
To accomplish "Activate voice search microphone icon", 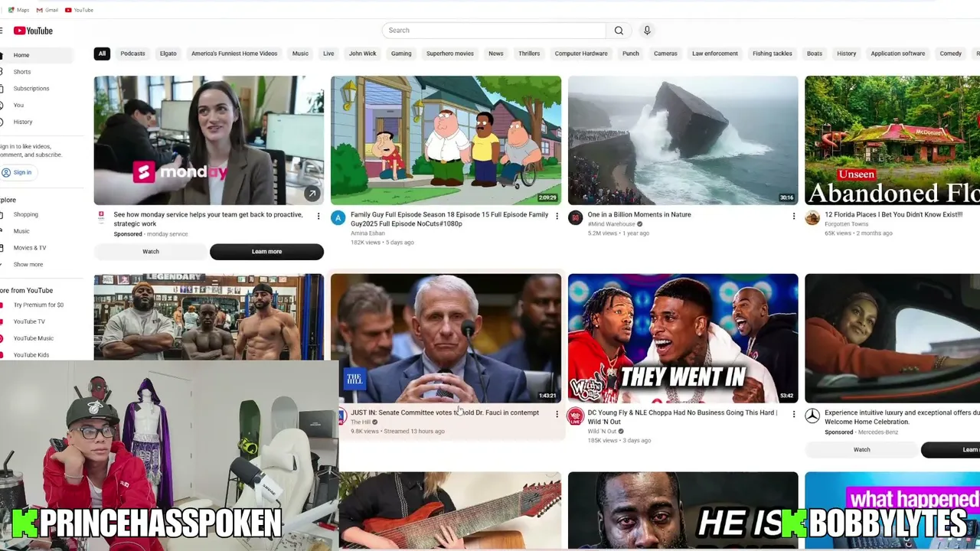I will 647,31.
